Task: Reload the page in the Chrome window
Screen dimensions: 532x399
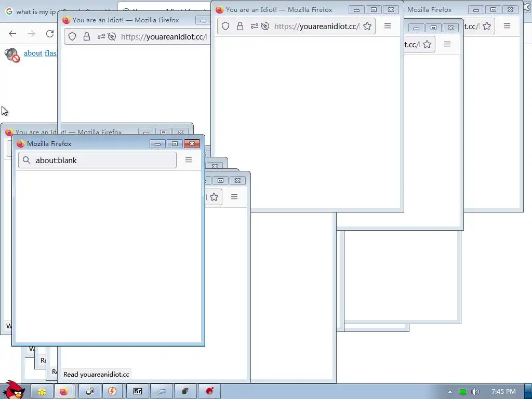Action: click(50, 34)
